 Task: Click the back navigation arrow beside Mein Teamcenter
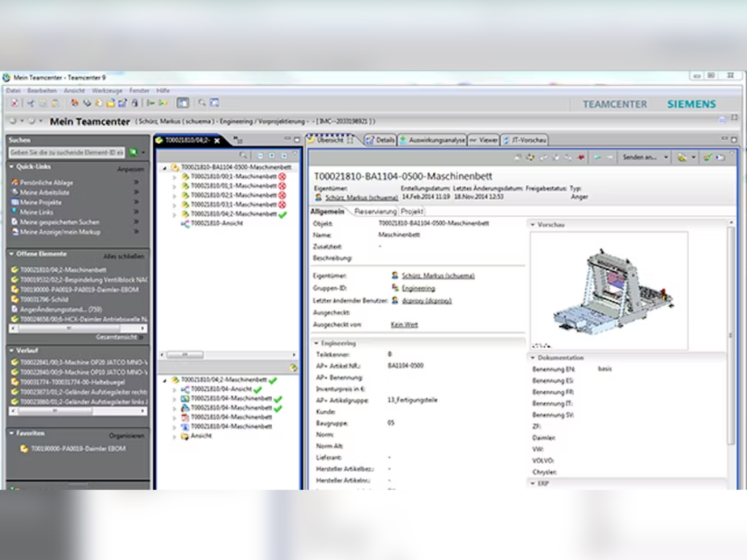pyautogui.click(x=13, y=121)
